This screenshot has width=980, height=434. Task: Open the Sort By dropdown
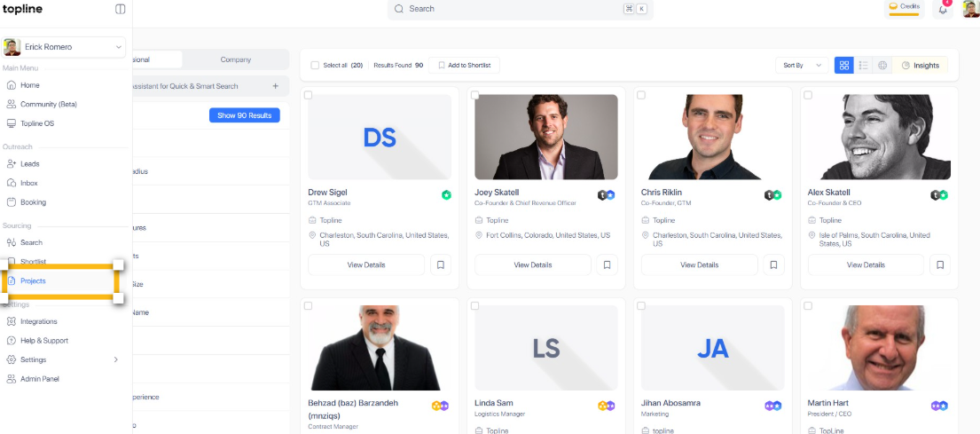pos(802,65)
